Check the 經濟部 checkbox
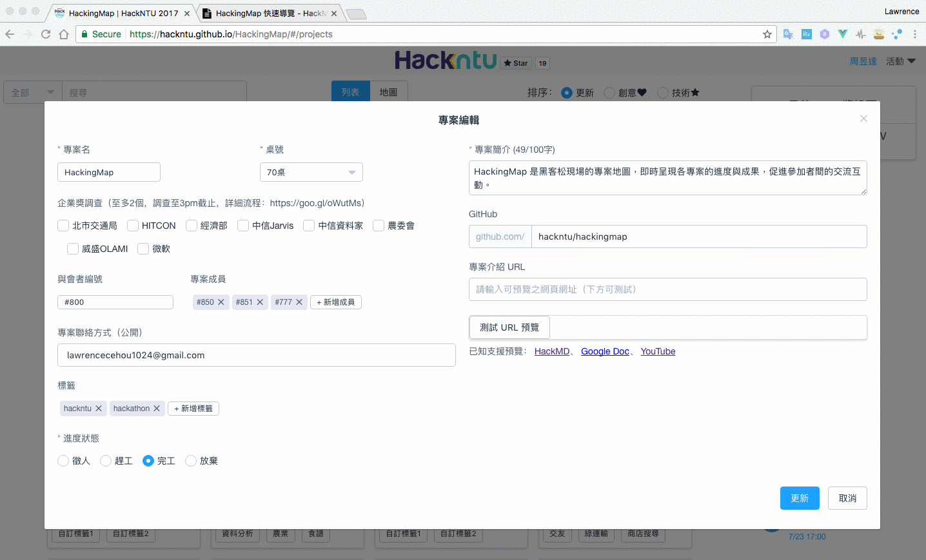 click(192, 226)
